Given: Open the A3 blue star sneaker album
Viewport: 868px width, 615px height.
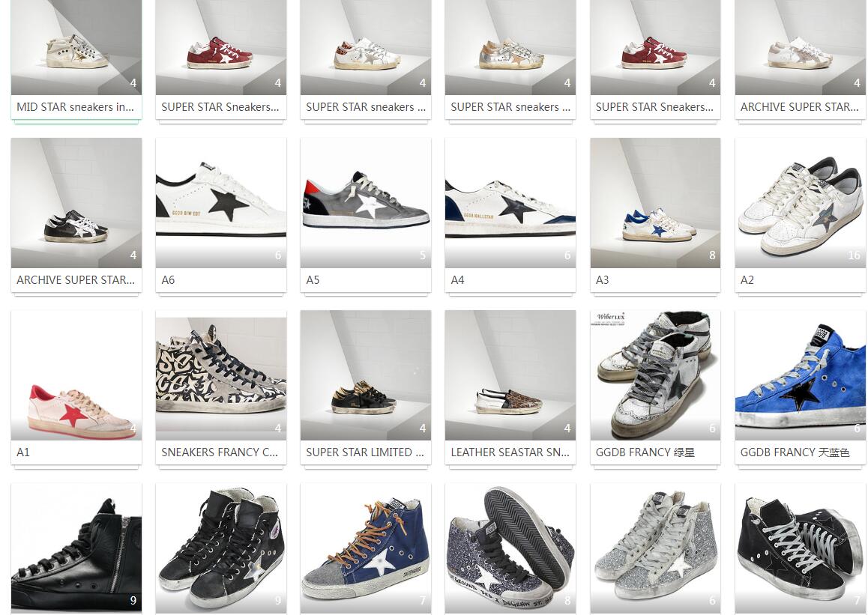Looking at the screenshot, I should [655, 203].
